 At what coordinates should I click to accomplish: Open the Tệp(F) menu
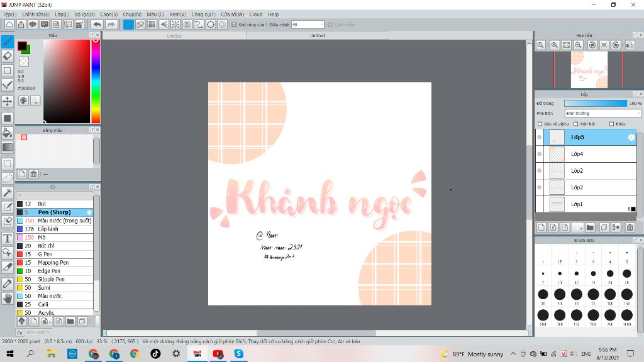click(x=10, y=14)
